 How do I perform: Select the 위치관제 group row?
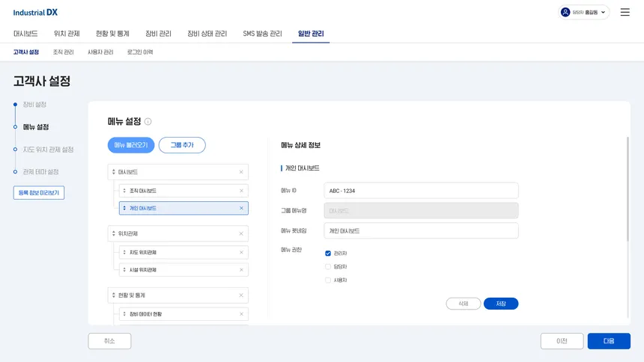[177, 233]
